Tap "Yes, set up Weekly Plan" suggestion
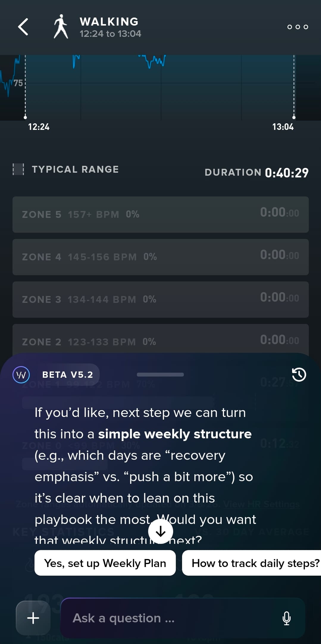321x644 pixels. click(x=105, y=563)
